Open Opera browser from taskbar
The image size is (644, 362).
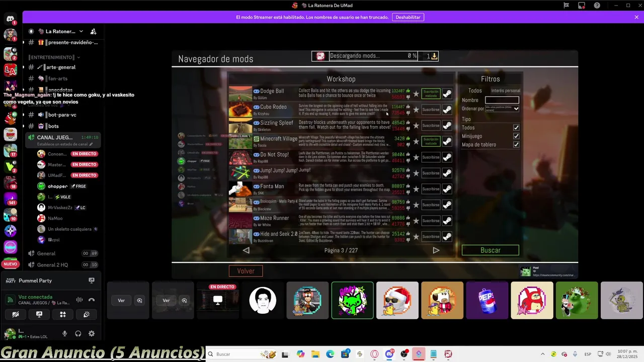(x=374, y=354)
